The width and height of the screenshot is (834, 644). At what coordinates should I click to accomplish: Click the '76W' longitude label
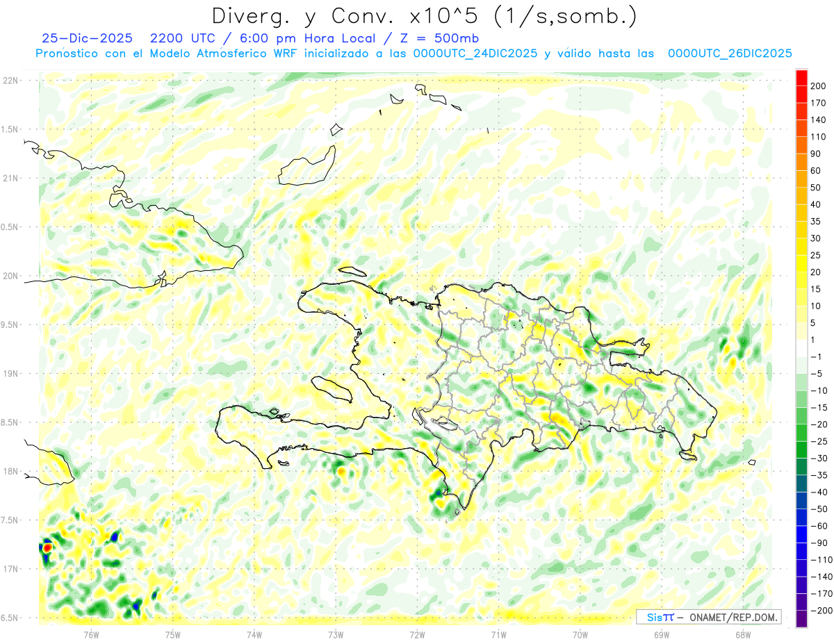(91, 635)
